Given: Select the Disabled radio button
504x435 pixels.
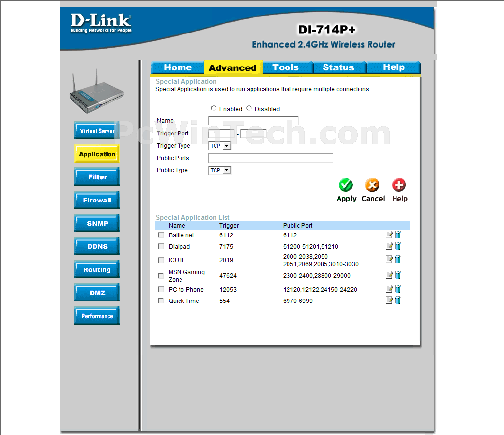Looking at the screenshot, I should (x=249, y=108).
